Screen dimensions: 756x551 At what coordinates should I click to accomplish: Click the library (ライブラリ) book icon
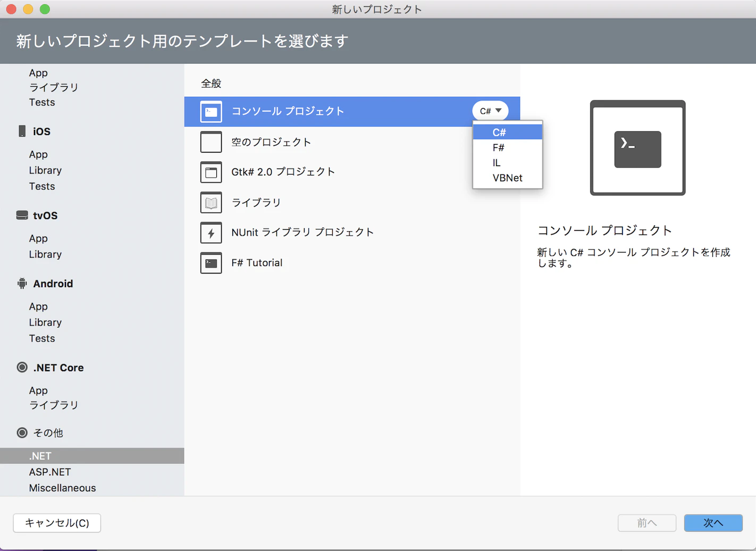coord(211,203)
